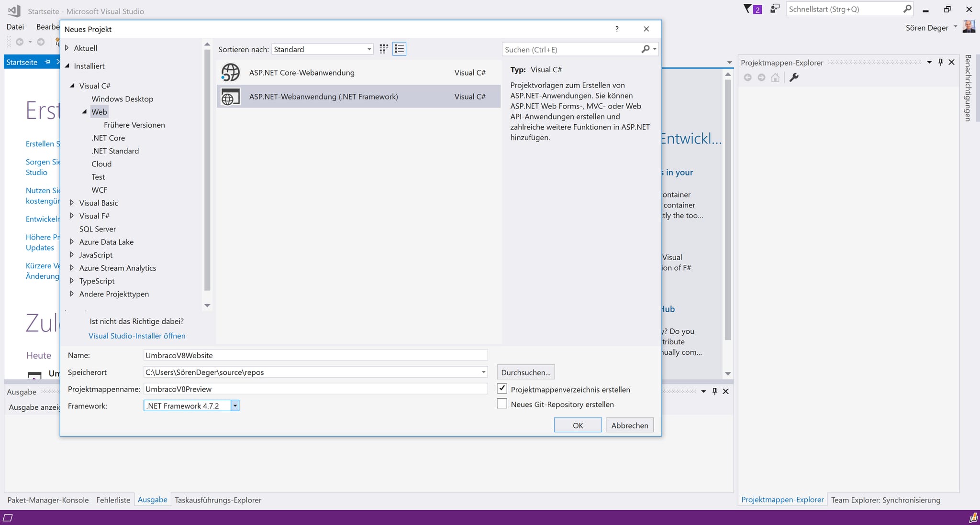Click search magnifier in Suchen box
980x525 pixels.
coord(646,49)
